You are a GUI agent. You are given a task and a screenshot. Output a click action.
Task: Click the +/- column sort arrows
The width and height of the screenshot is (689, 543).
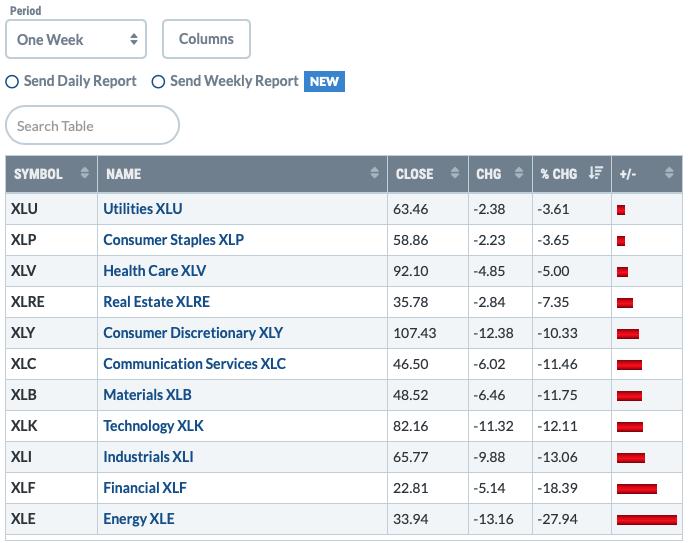[x=669, y=173]
